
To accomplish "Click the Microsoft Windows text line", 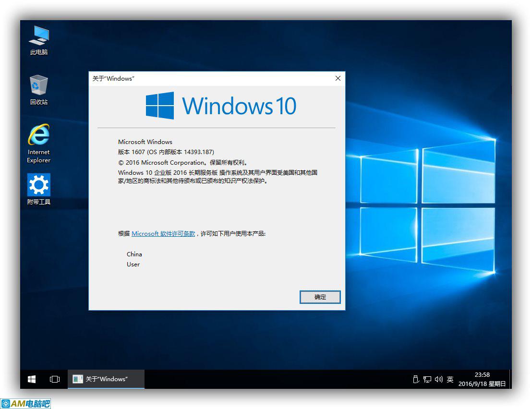I will pyautogui.click(x=145, y=142).
